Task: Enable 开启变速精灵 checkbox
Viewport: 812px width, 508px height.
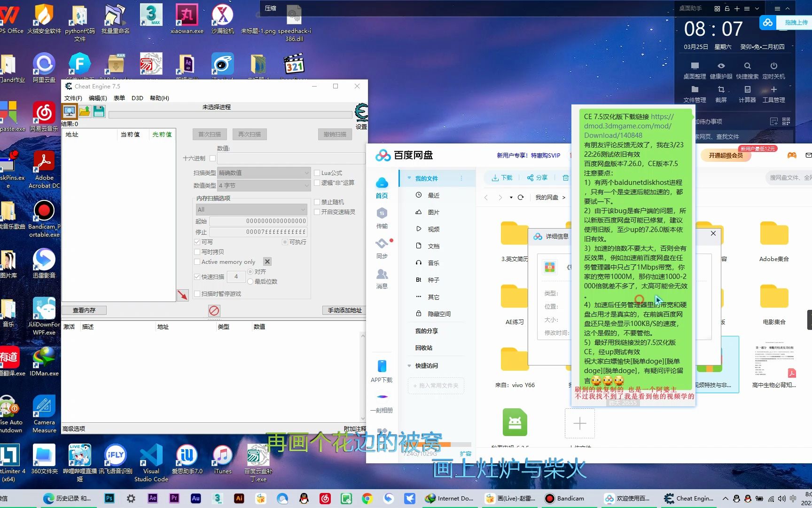Action: point(317,212)
